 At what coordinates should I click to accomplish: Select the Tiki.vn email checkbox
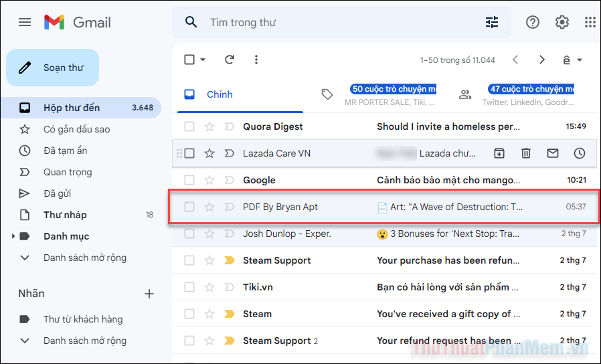click(x=189, y=287)
